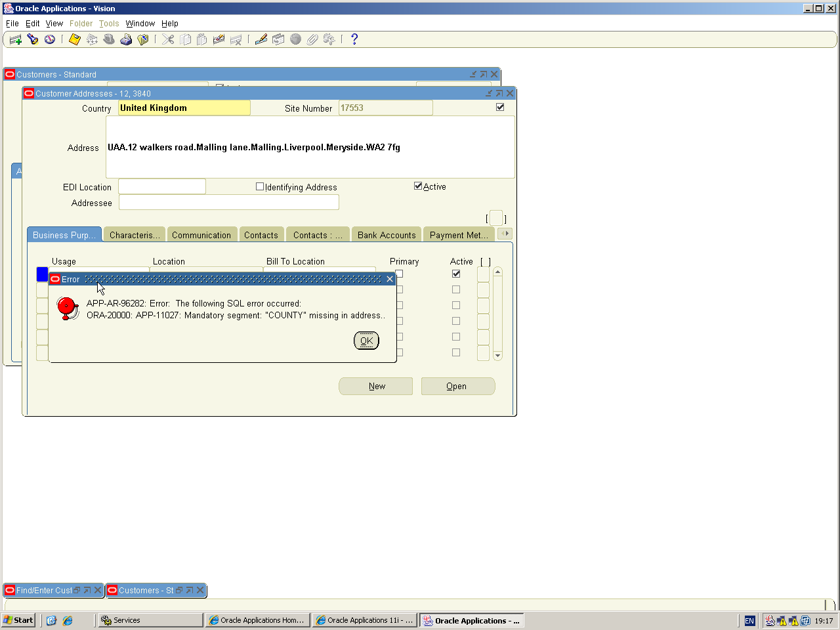
Task: Click the Copy toolbar icon
Action: 185,39
